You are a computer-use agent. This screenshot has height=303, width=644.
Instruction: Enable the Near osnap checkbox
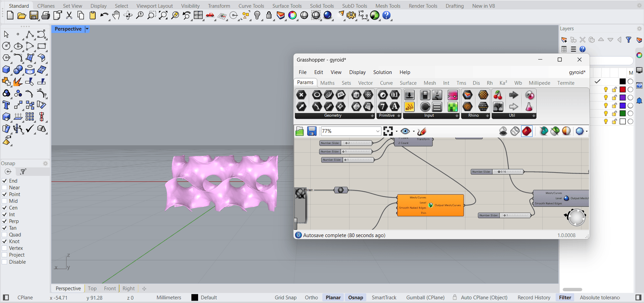point(5,188)
